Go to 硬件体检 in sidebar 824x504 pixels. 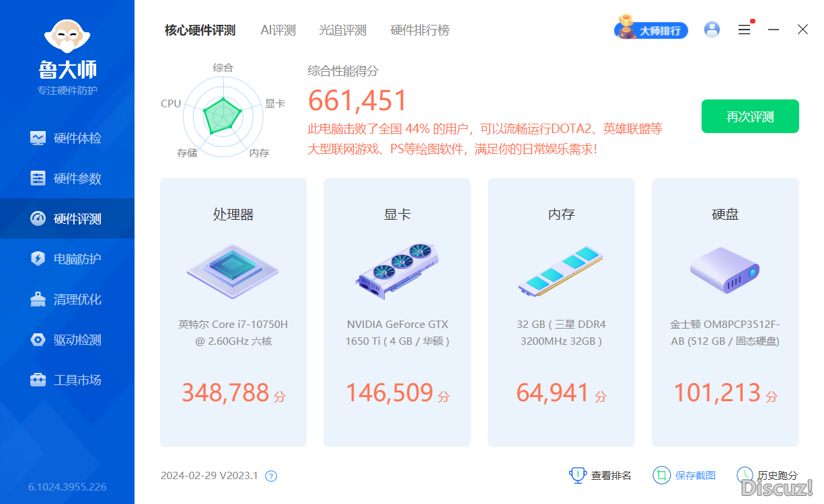(67, 138)
